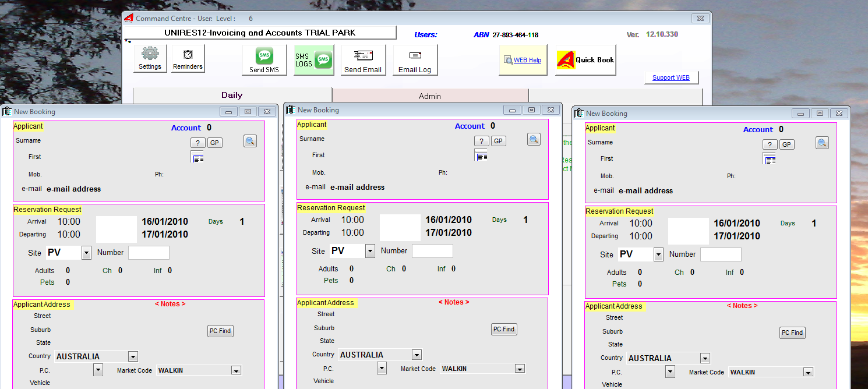Open the SMS LOGS button

pos(314,60)
